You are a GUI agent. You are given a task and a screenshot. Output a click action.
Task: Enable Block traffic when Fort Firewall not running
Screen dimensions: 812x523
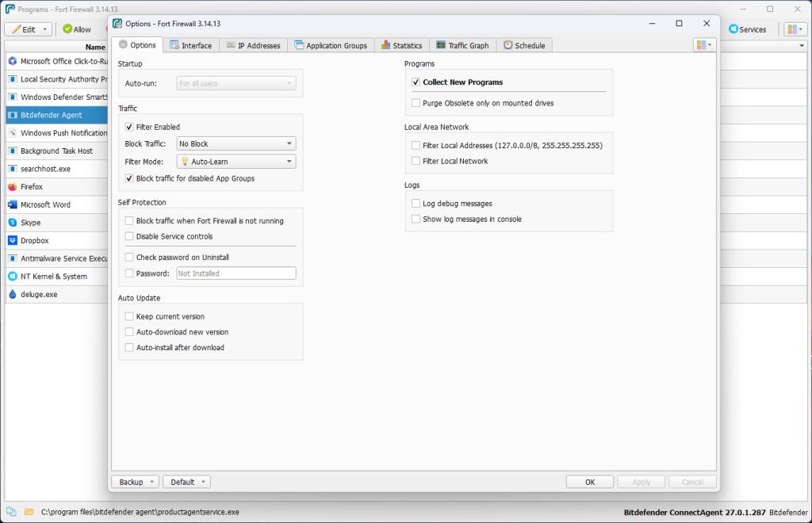tap(129, 221)
